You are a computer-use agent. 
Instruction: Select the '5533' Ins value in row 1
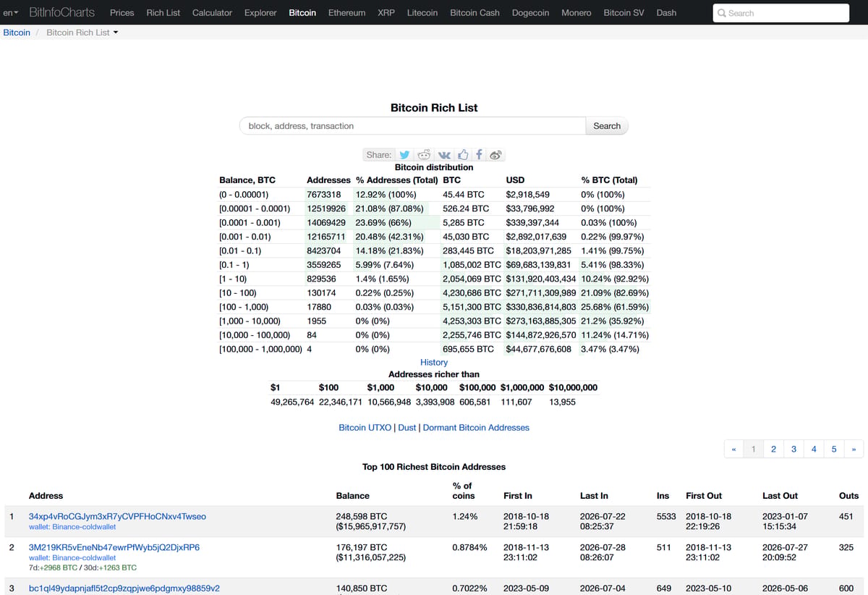[x=665, y=517]
